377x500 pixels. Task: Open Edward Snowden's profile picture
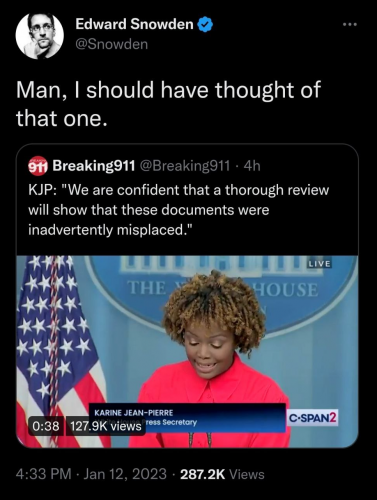click(x=40, y=36)
